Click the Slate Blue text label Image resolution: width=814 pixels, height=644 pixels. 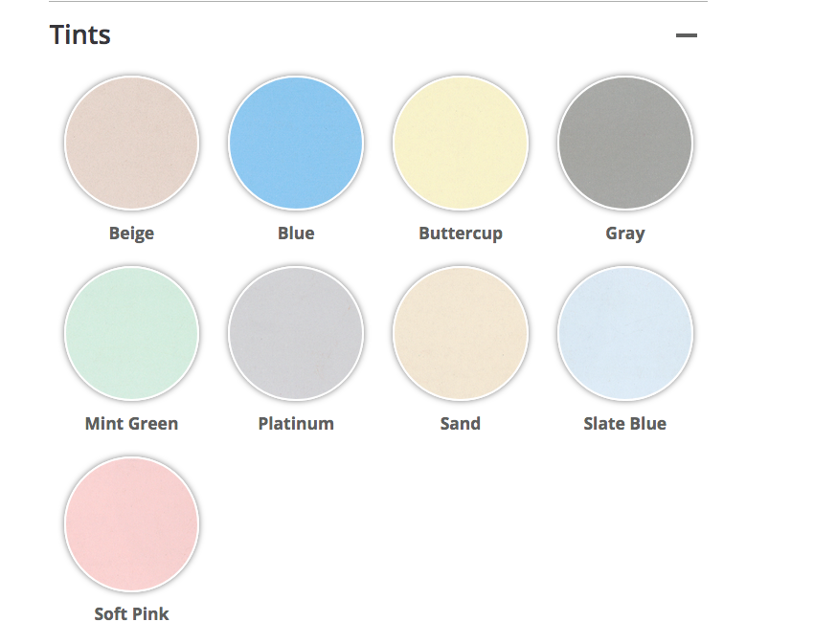click(625, 424)
